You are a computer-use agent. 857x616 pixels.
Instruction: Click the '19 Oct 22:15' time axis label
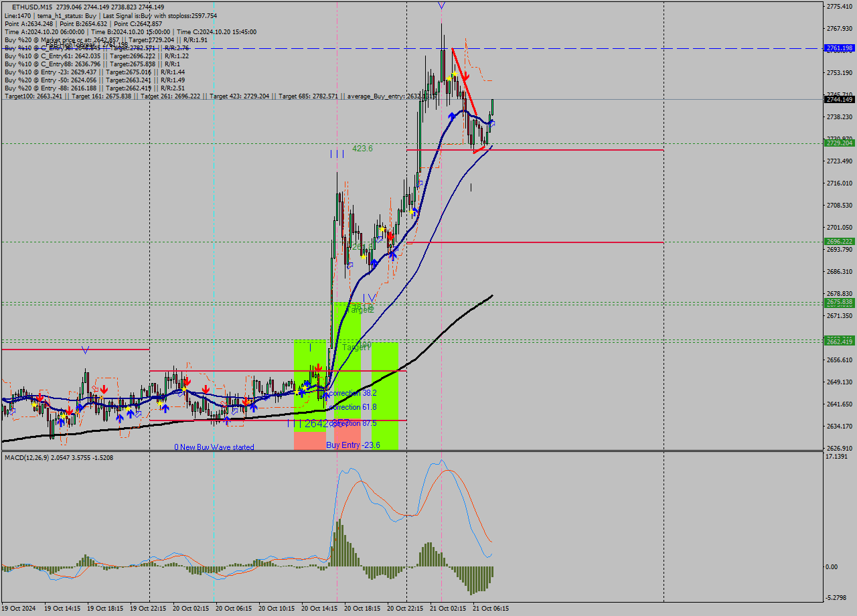coord(147,609)
